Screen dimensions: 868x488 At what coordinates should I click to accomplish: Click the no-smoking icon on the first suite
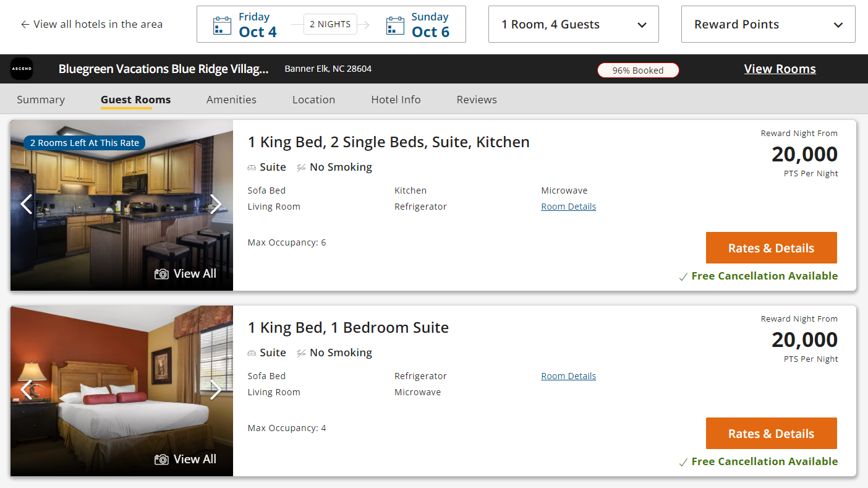coord(301,167)
